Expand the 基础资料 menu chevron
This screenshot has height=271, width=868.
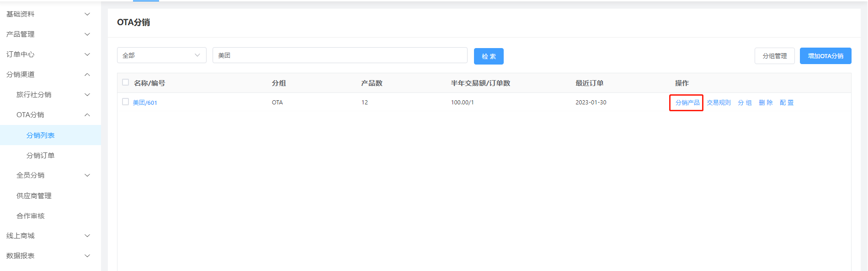(87, 14)
